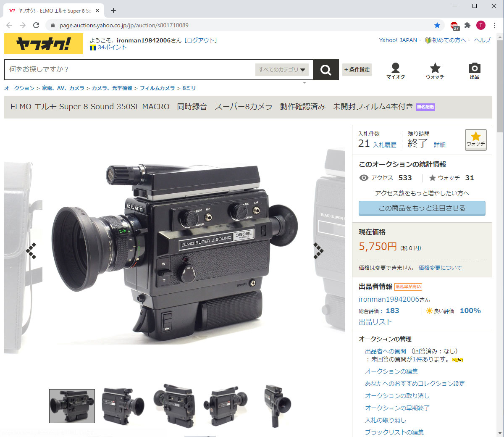Click この商品をもっと注目させる button

422,208
